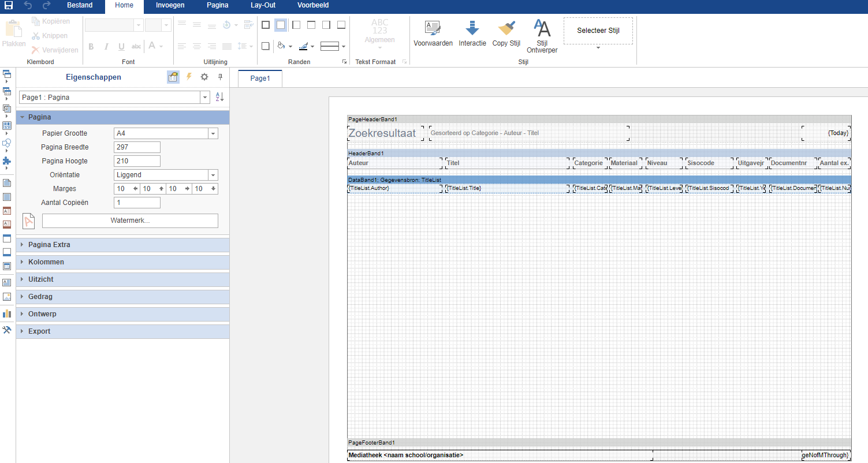
Task: Sort properties alphabetically with the A-Z icon
Action: [x=219, y=98]
